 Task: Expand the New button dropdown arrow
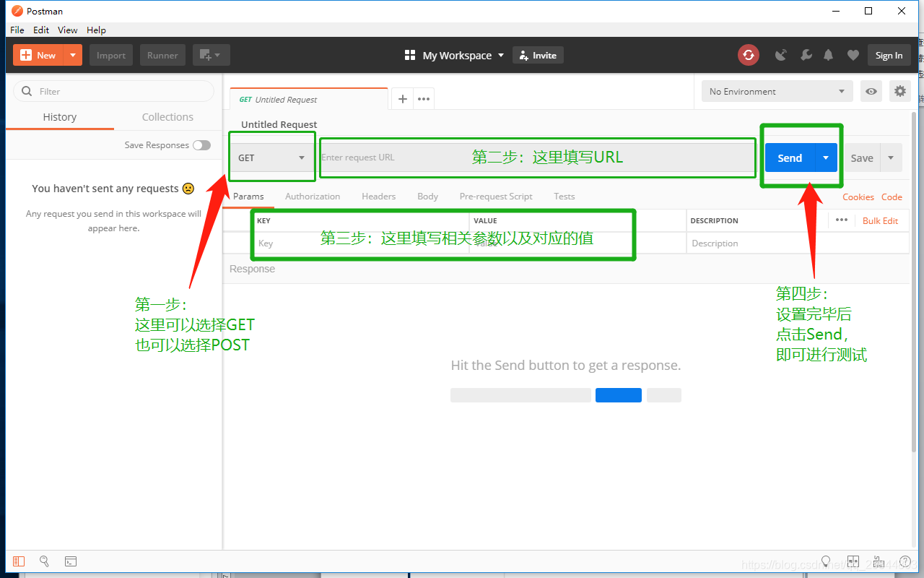(x=73, y=55)
